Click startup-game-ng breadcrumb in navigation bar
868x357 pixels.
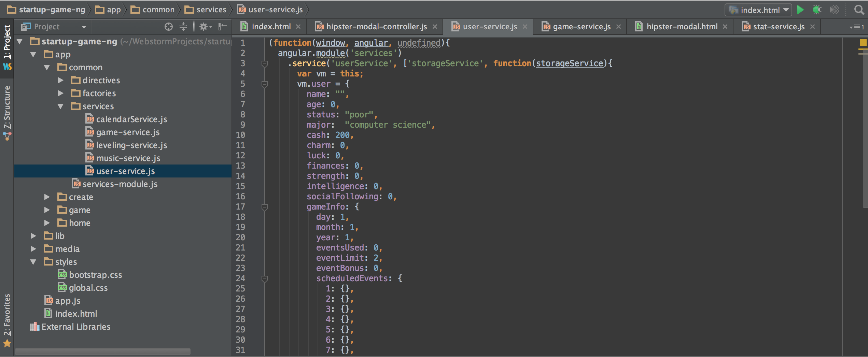(x=46, y=10)
